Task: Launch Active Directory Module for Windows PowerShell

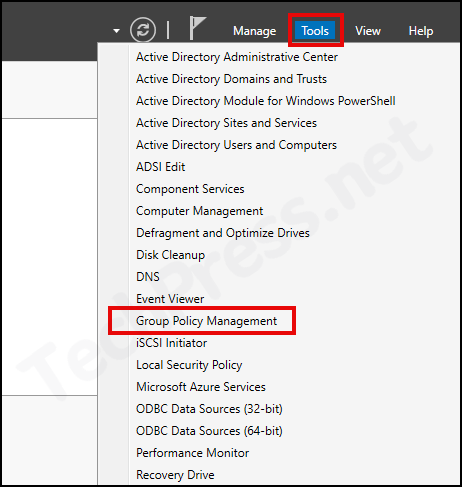Action: point(266,101)
